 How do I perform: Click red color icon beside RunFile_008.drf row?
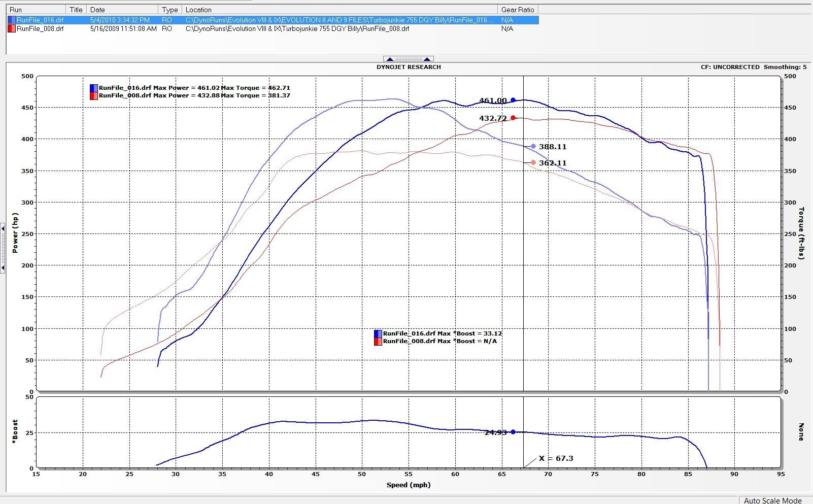(x=11, y=29)
